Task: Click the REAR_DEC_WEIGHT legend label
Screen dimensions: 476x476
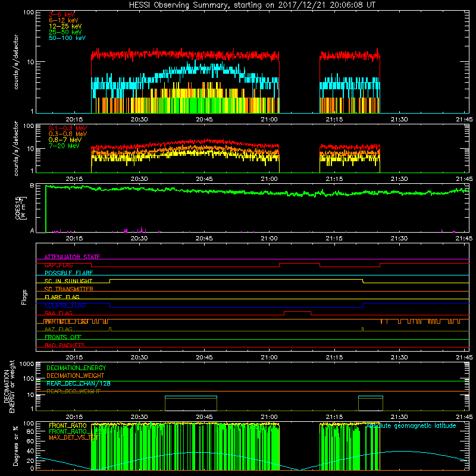Action: (x=73, y=392)
